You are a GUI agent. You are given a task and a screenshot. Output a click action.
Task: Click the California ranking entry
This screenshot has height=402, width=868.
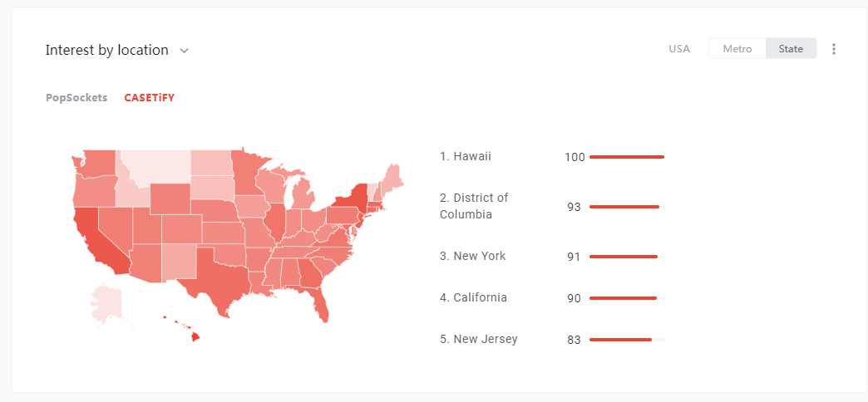tap(473, 297)
